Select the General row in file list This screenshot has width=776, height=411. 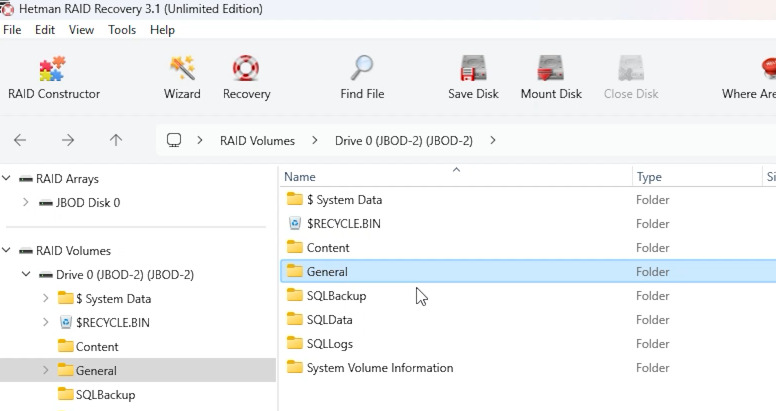click(528, 271)
